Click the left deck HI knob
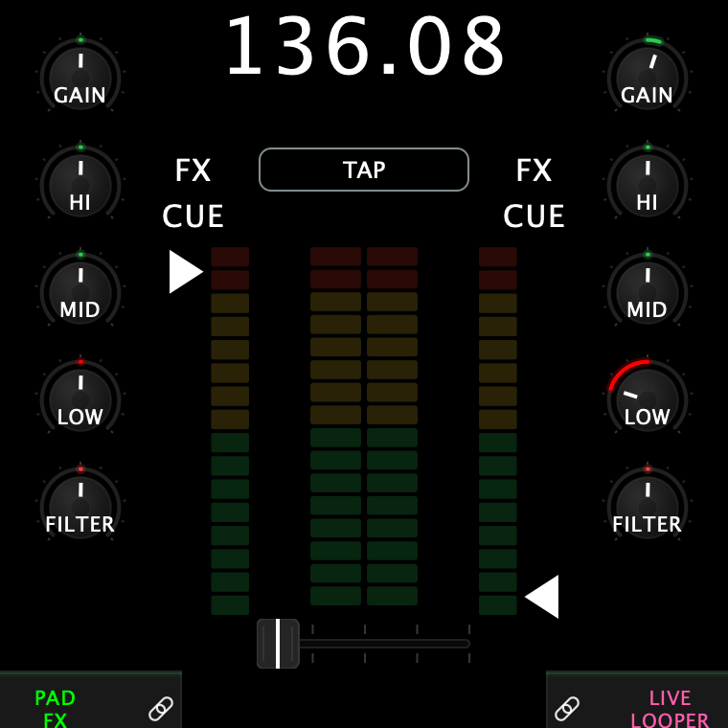The width and height of the screenshot is (728, 728). [x=80, y=184]
